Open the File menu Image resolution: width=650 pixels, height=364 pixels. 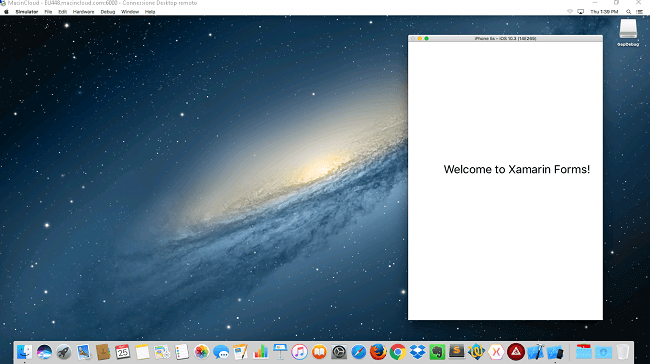[x=48, y=12]
